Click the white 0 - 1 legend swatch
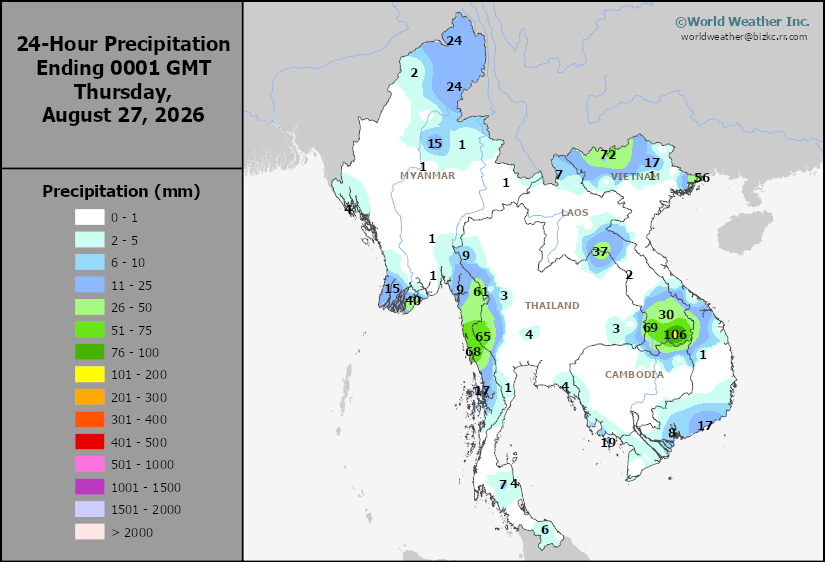 pos(89,217)
